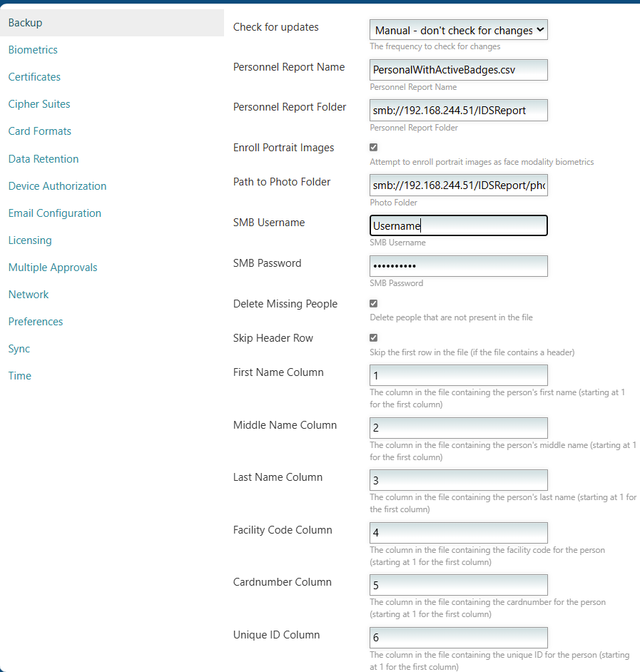Click the 'Check for updates' label
Image resolution: width=640 pixels, height=672 pixels.
pyautogui.click(x=275, y=27)
